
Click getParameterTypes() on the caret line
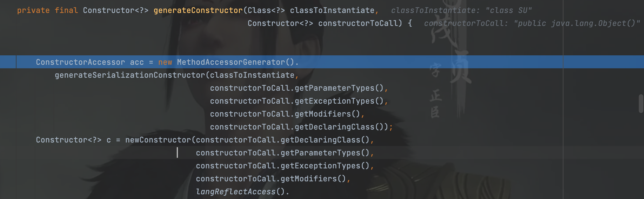tap(325, 153)
